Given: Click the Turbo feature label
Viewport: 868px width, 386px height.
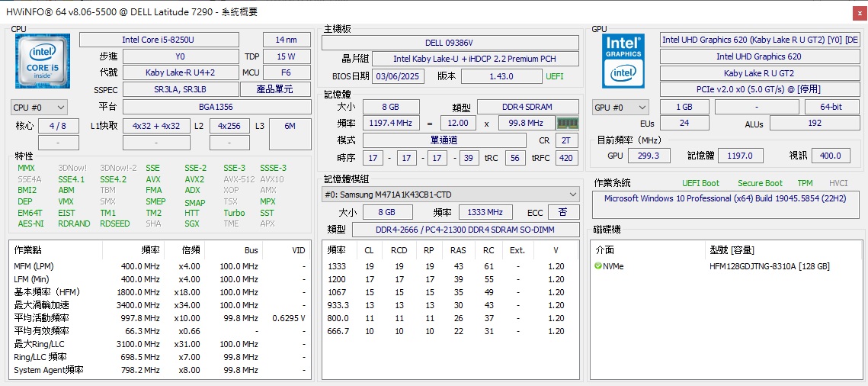Looking at the screenshot, I should (234, 213).
